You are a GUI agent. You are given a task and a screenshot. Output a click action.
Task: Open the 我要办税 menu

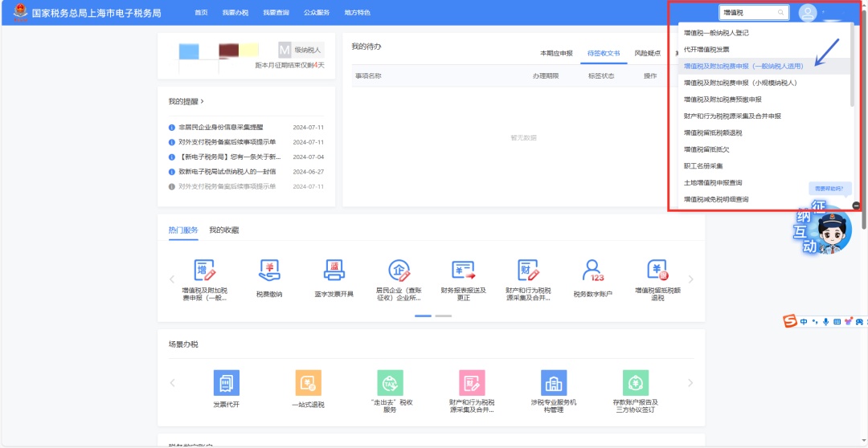click(235, 13)
